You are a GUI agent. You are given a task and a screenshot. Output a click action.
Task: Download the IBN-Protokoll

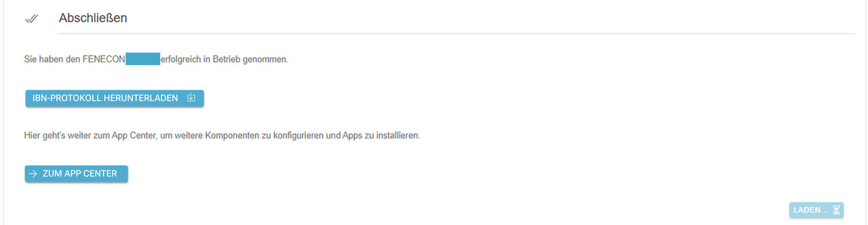pos(114,98)
